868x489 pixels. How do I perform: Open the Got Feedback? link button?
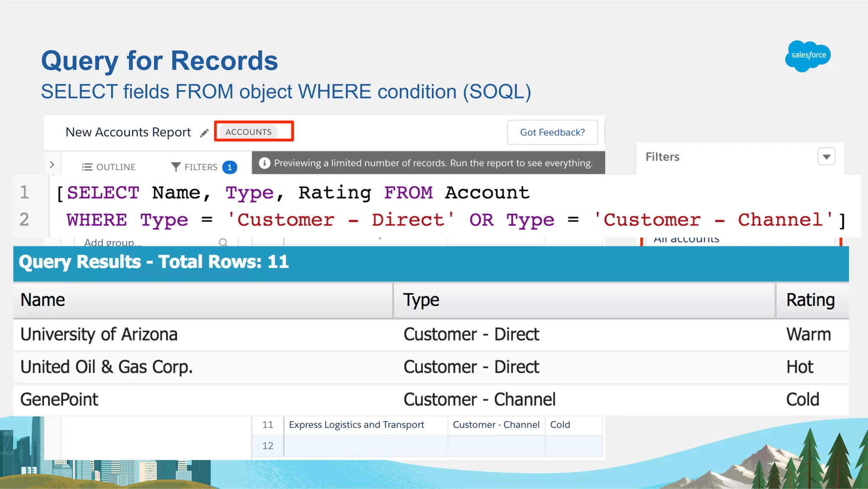click(552, 132)
